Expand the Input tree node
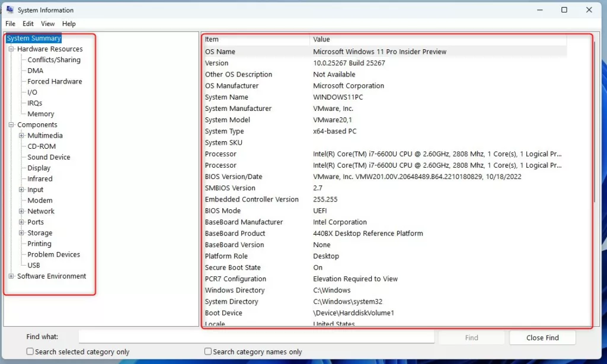 (x=22, y=189)
